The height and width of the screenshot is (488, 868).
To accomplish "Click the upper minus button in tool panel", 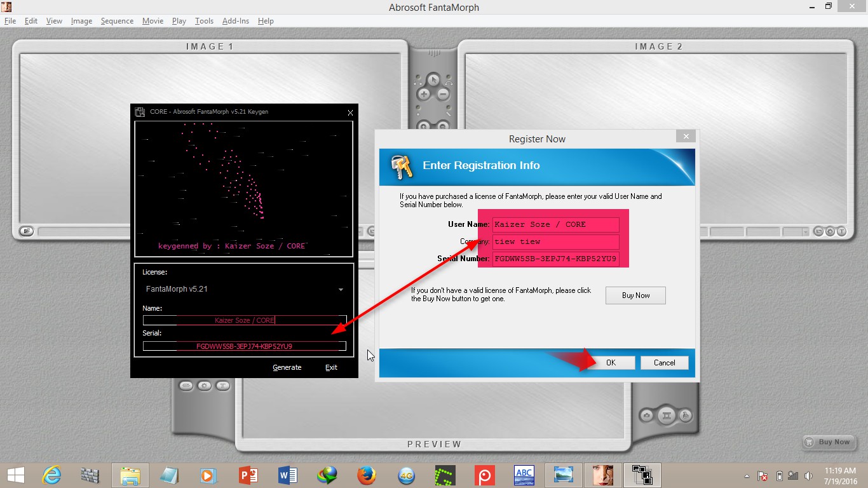I will point(443,95).
